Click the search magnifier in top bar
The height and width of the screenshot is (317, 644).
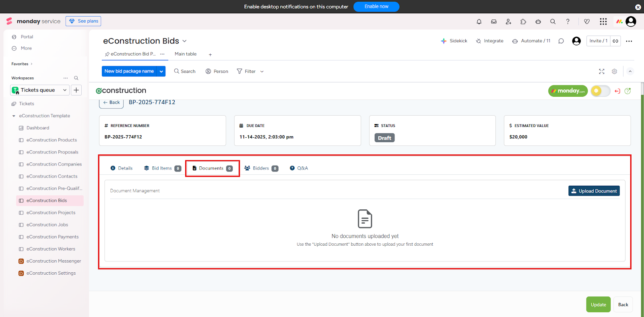[553, 22]
